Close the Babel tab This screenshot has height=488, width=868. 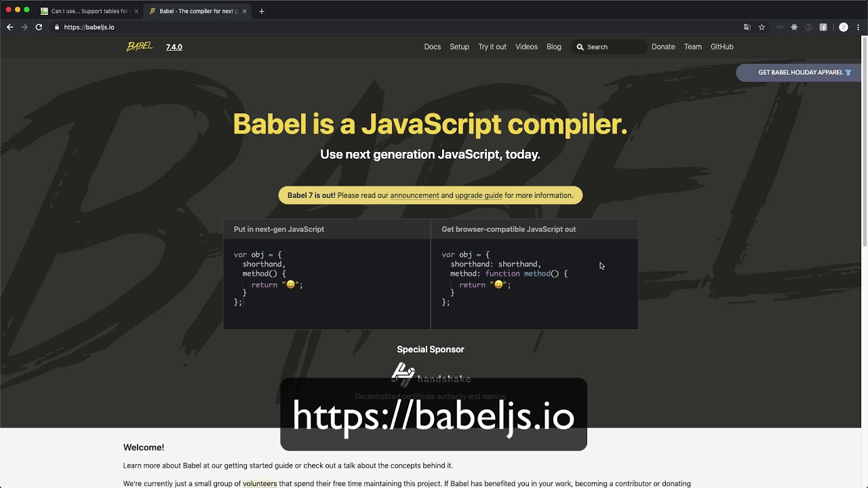click(244, 11)
